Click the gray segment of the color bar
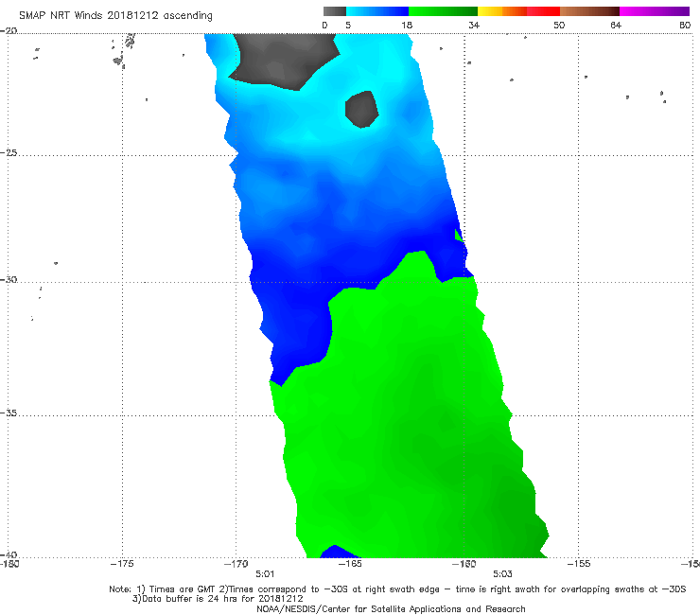Image resolution: width=700 pixels, height=615 pixels. tap(335, 11)
